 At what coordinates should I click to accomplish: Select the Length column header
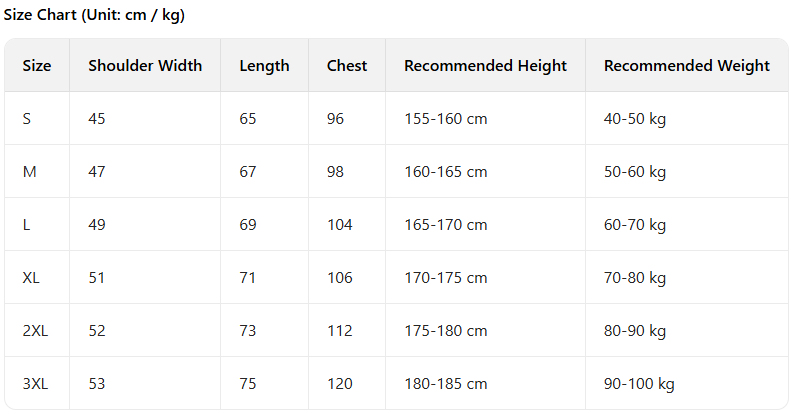click(264, 66)
